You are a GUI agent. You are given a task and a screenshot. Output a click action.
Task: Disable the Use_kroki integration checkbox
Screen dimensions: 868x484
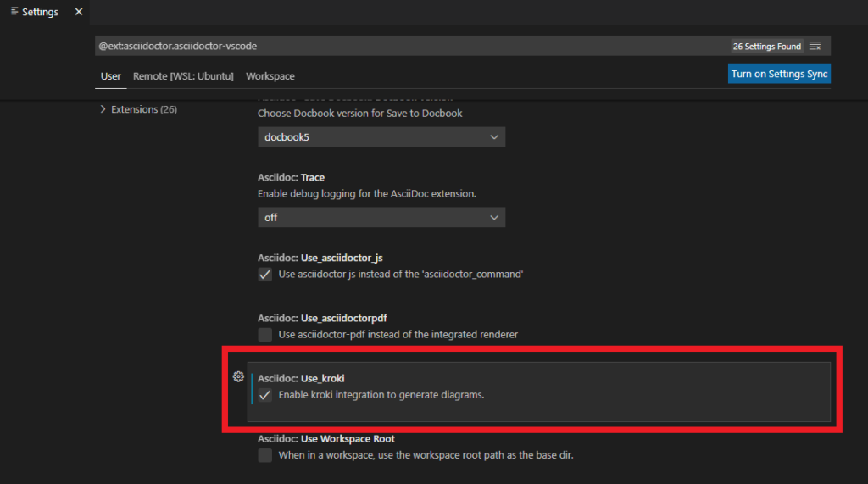coord(265,395)
